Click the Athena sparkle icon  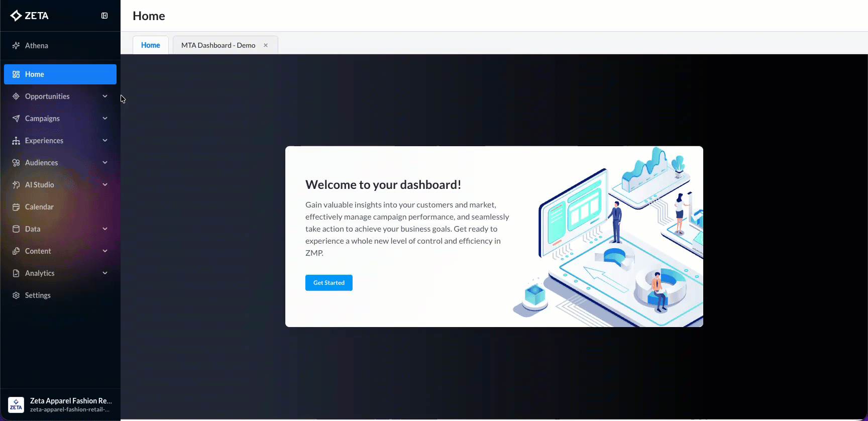pos(16,46)
